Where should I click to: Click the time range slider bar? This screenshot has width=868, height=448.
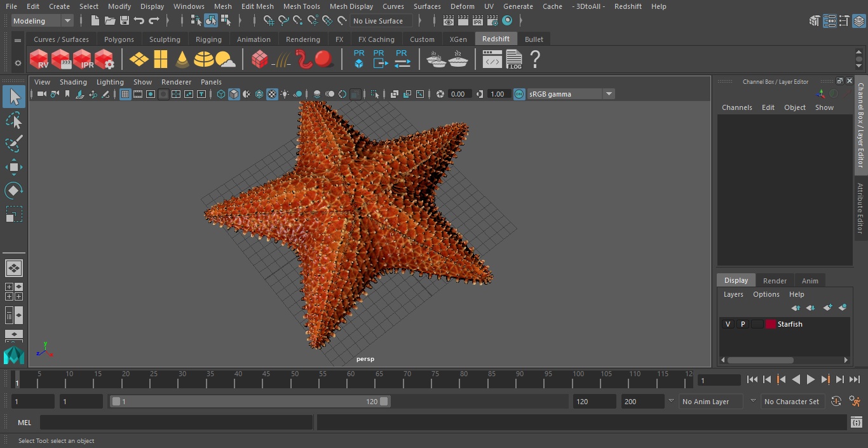point(250,402)
